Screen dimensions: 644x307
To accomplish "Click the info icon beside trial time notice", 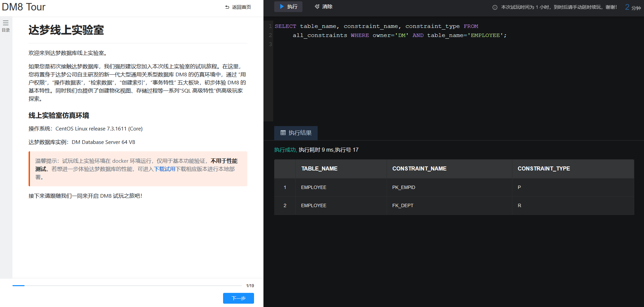I will 495,7.
